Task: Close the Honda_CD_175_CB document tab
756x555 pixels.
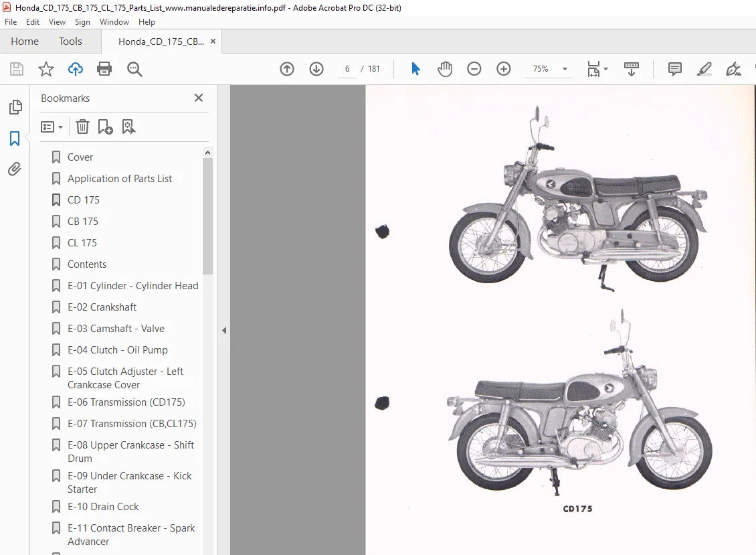Action: [213, 42]
